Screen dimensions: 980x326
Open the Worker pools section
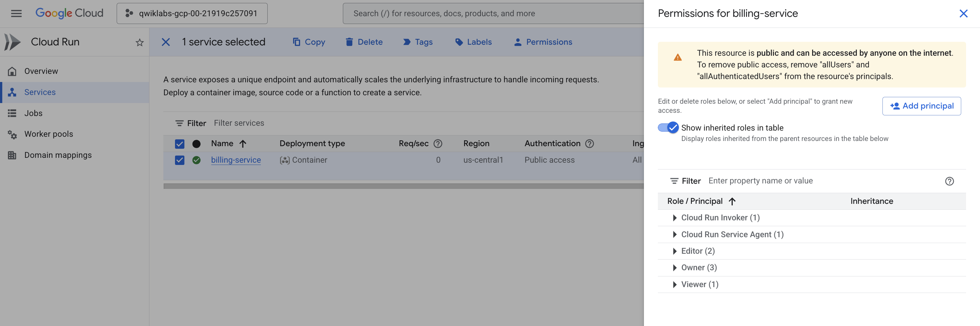pos(49,134)
